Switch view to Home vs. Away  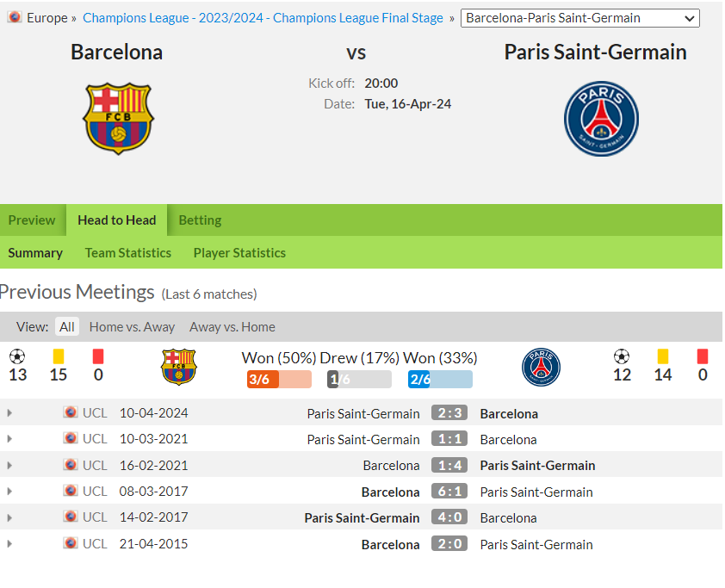click(132, 327)
